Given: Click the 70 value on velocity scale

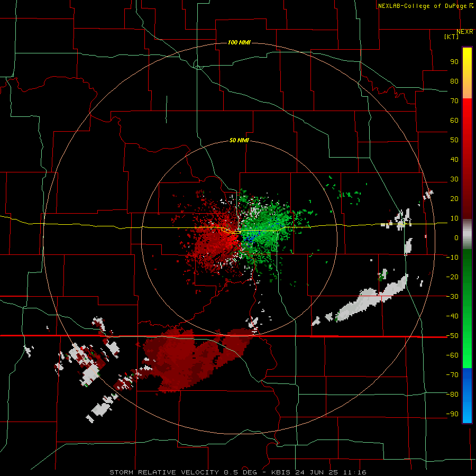Looking at the screenshot, I should pos(454,101).
